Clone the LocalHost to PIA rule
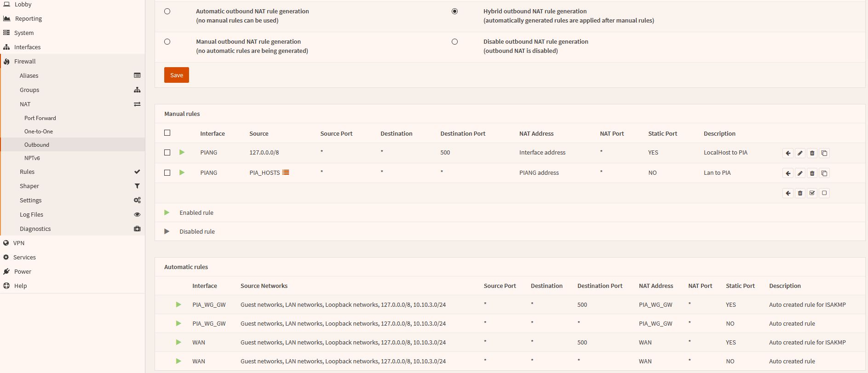The image size is (868, 373). tap(824, 153)
